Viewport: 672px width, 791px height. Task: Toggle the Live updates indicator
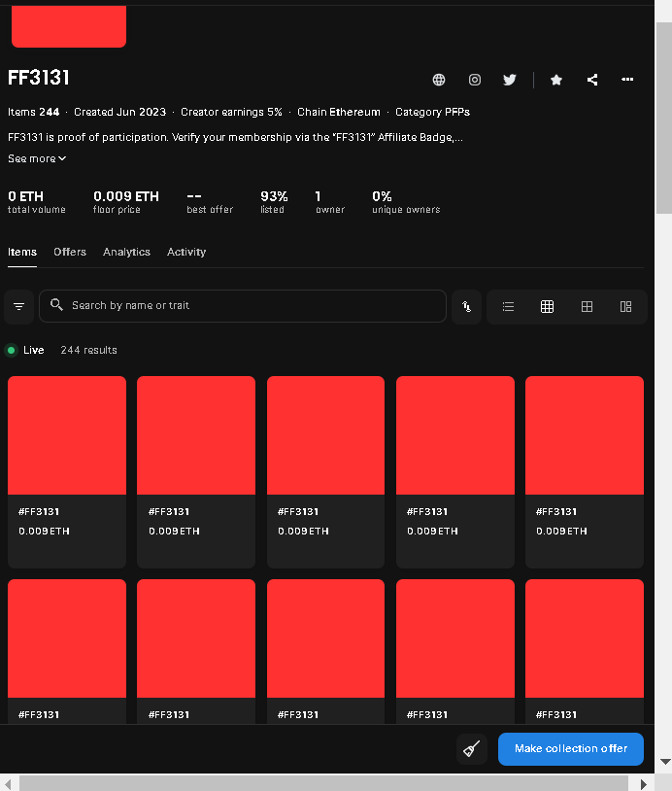(24, 350)
